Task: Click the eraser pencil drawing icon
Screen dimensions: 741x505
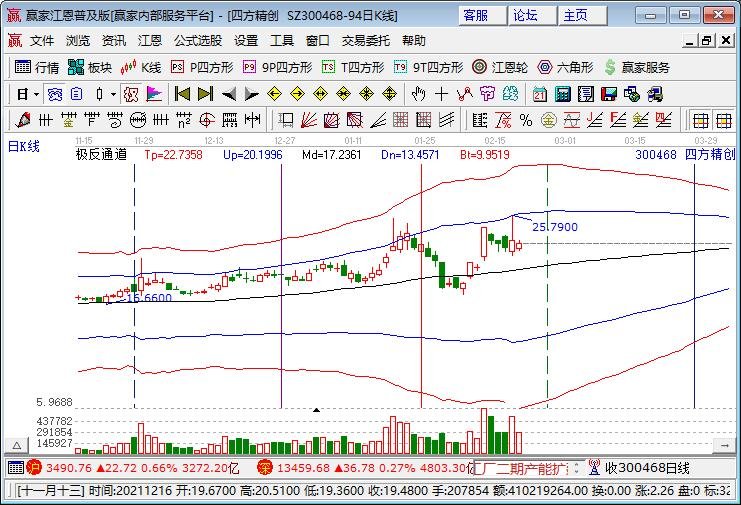Action: point(23,120)
